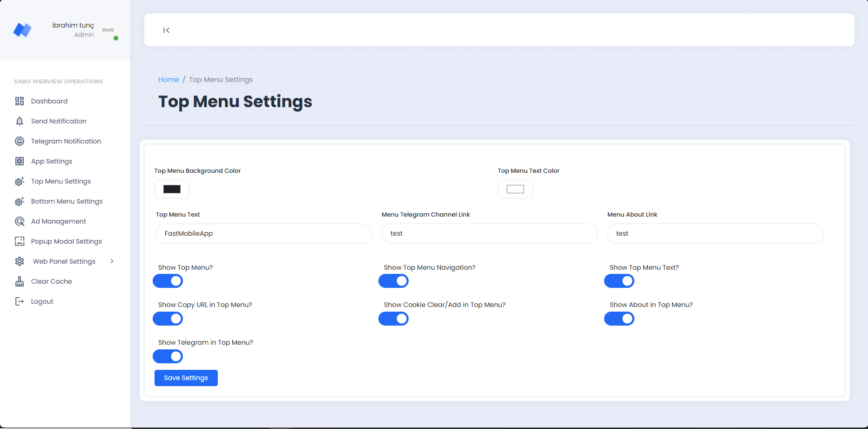
Task: Open the Top Menu Background Color picker
Action: coord(172,189)
